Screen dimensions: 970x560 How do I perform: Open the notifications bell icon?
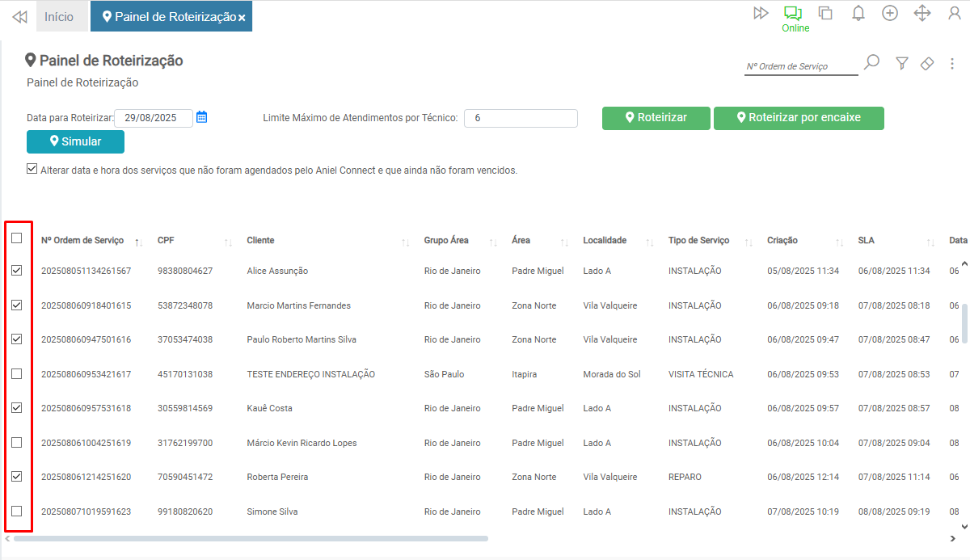coord(858,13)
